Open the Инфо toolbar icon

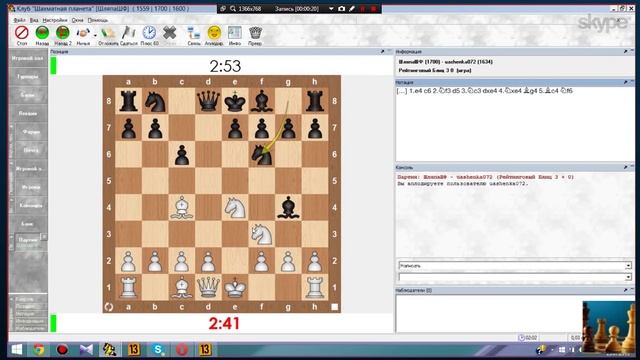235,33
